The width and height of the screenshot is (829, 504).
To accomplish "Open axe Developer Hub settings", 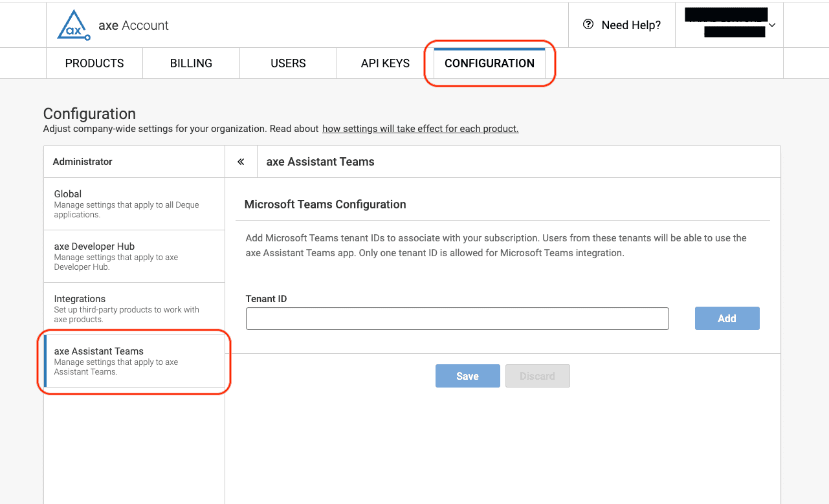I will pos(134,256).
